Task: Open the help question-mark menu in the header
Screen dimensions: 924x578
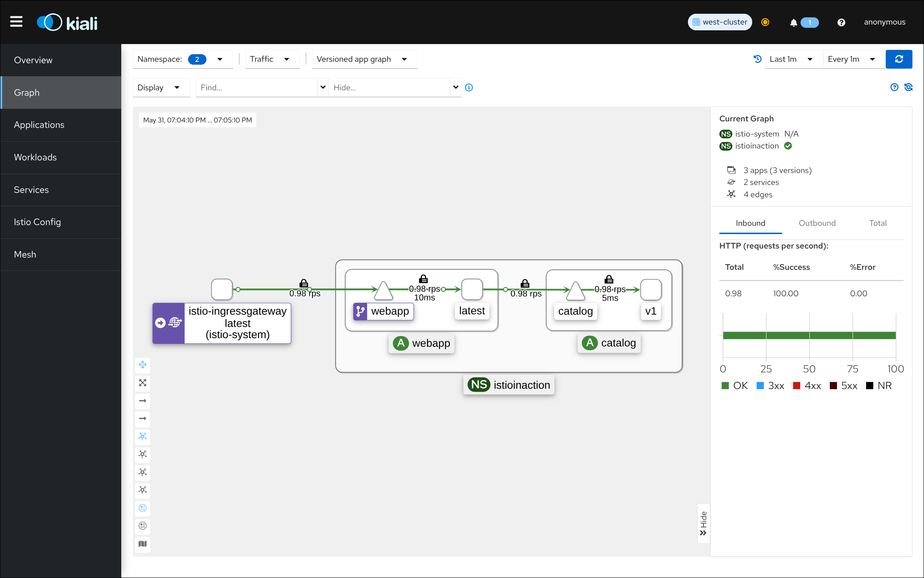Action: pos(841,22)
